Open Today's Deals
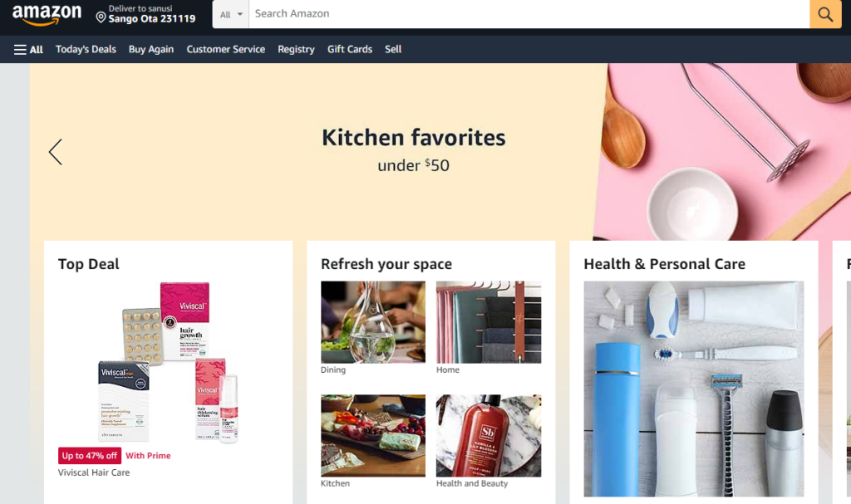This screenshot has height=504, width=851. point(86,49)
